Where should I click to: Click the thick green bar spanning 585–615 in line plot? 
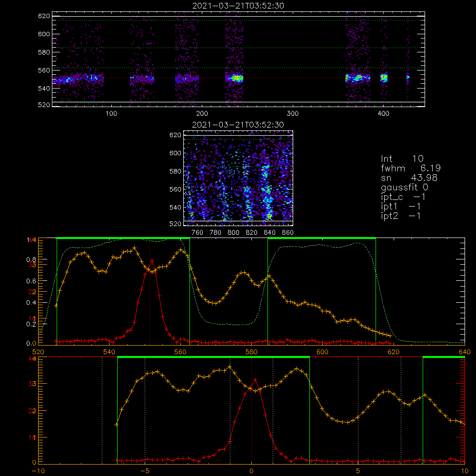click(322, 238)
